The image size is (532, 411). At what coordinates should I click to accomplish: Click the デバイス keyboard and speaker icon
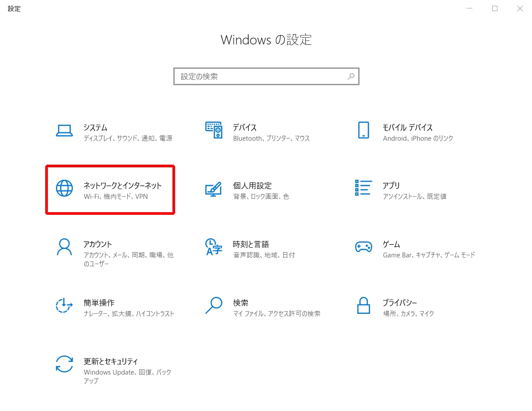(214, 130)
